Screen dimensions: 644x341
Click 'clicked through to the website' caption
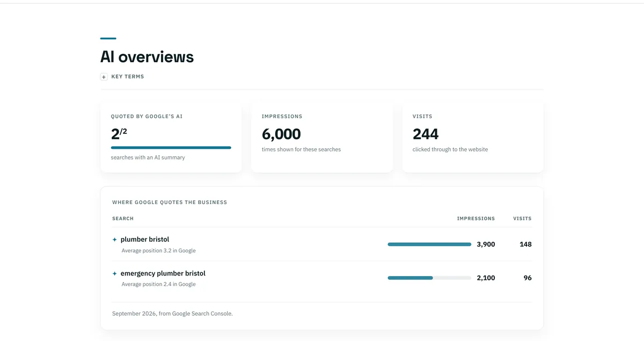click(450, 149)
